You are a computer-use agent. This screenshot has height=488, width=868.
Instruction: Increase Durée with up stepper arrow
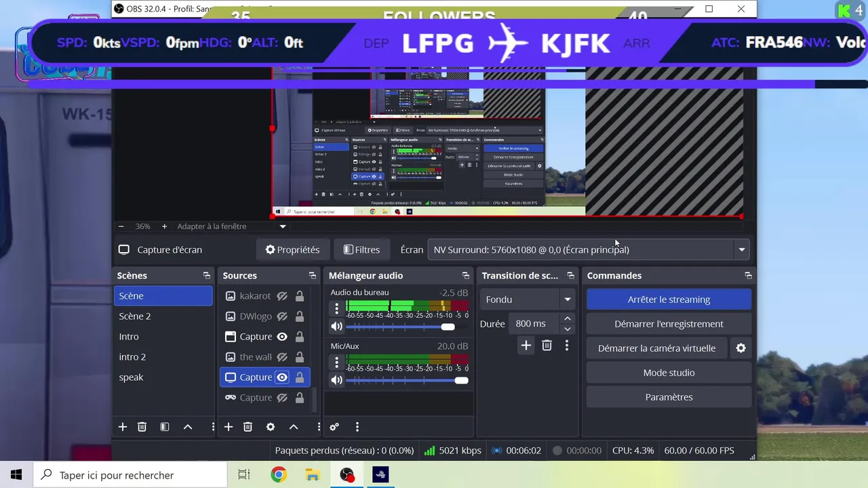click(568, 319)
